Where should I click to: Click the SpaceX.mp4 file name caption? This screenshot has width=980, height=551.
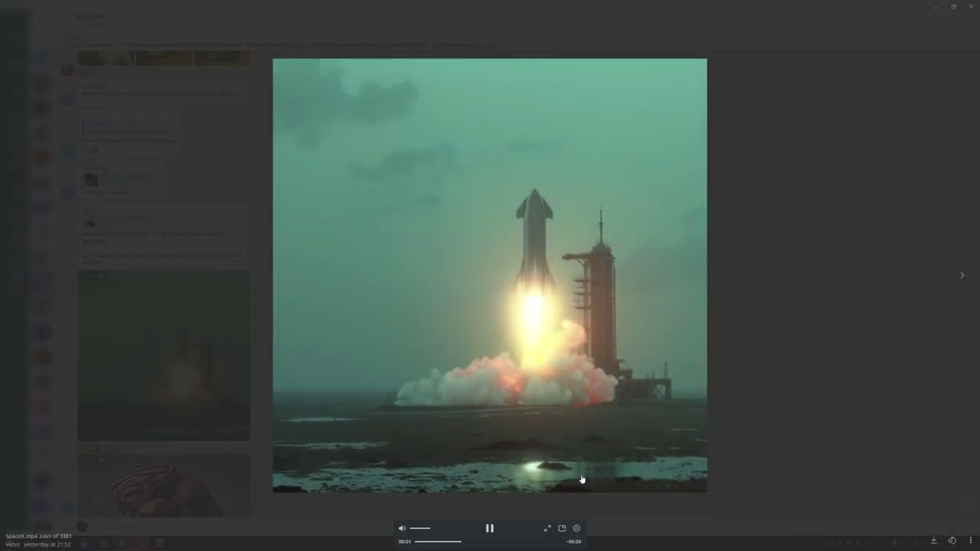coord(38,536)
